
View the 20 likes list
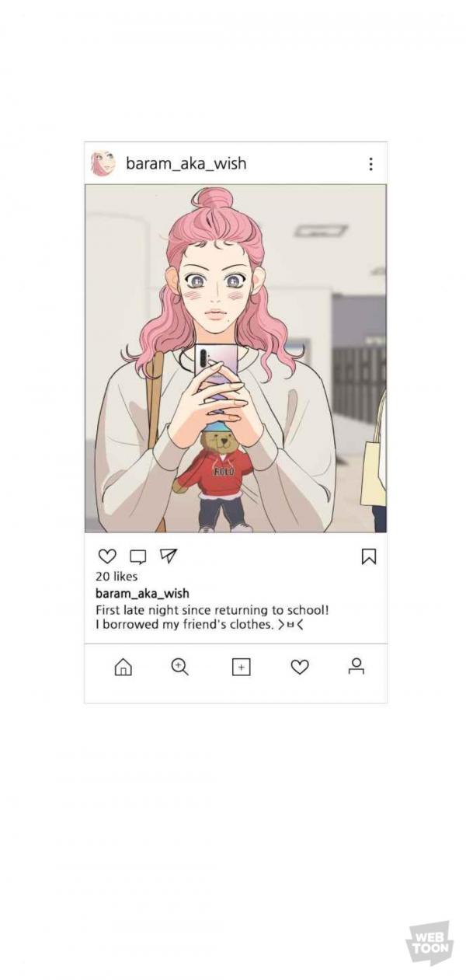pos(116,577)
